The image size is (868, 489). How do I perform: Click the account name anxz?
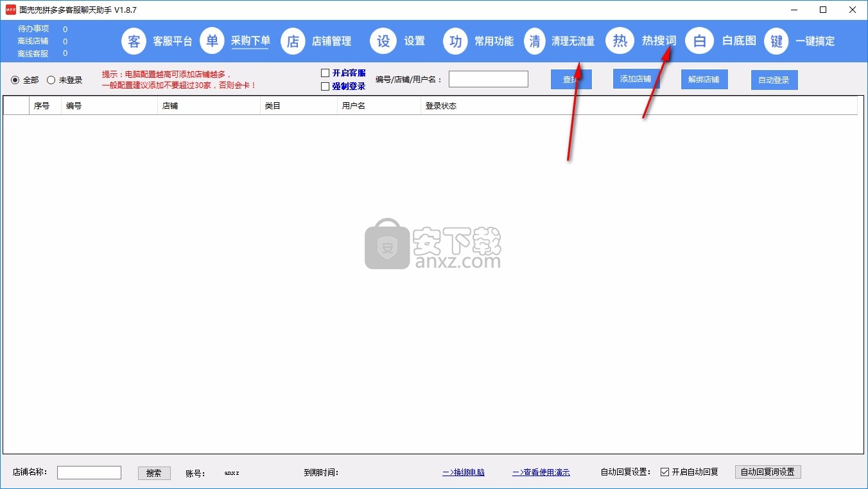tap(232, 473)
